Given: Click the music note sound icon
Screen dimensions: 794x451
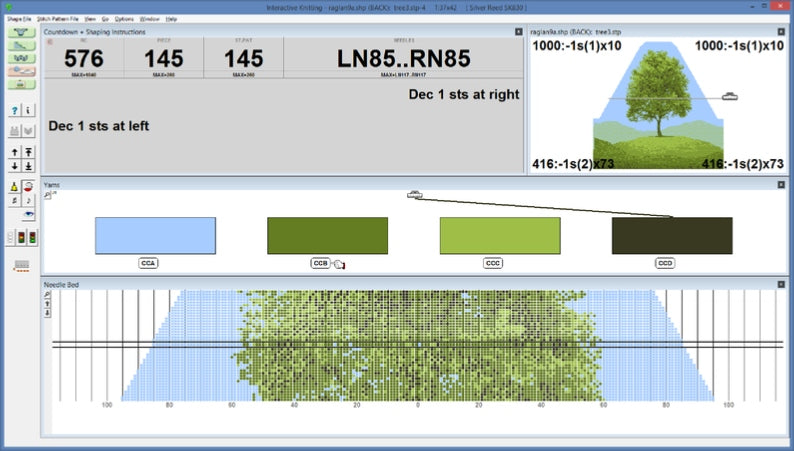Looking at the screenshot, I should tap(28, 200).
